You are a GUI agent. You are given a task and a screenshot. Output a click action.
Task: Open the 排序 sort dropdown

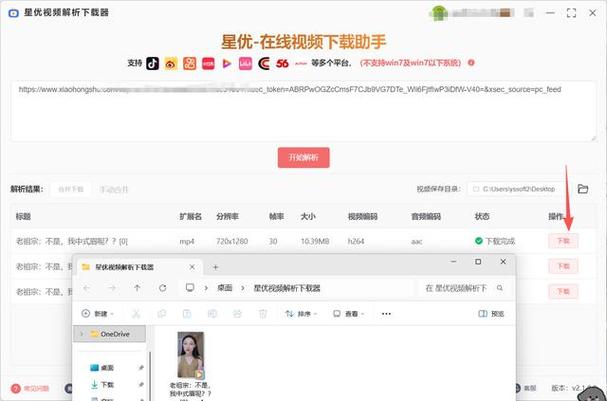pos(304,314)
